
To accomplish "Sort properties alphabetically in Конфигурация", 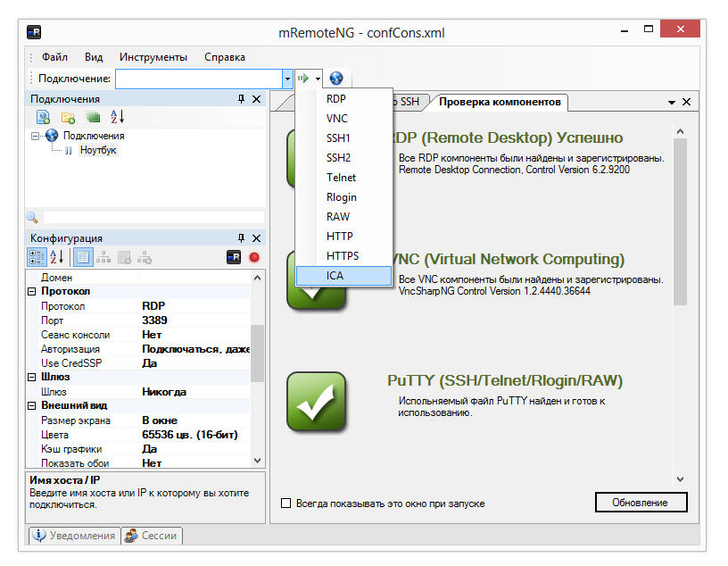I will coord(56,257).
